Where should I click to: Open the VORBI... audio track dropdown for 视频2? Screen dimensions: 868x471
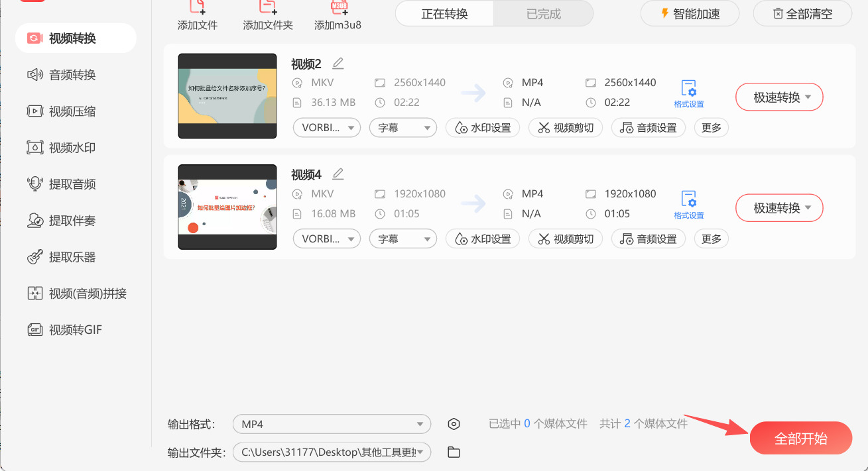point(327,128)
